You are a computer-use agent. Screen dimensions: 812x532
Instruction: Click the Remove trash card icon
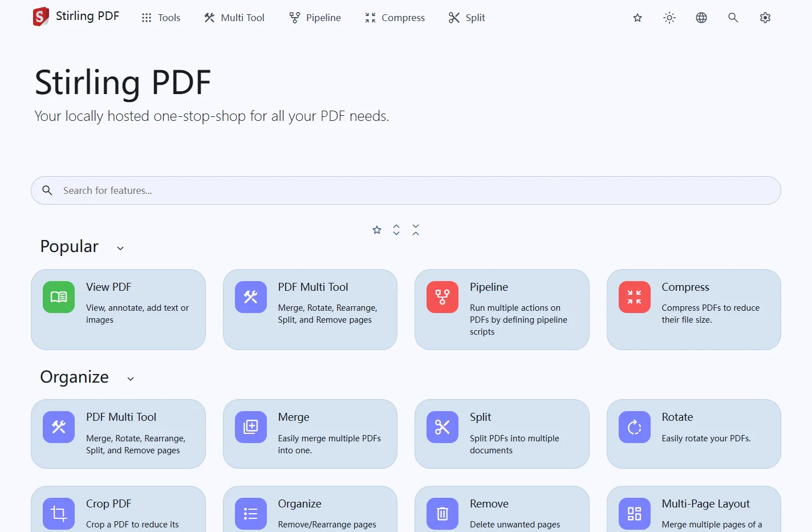442,514
